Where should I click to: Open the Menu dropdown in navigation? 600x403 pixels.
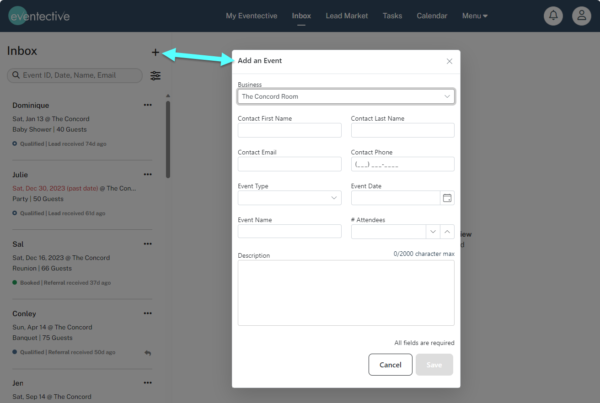pos(474,16)
